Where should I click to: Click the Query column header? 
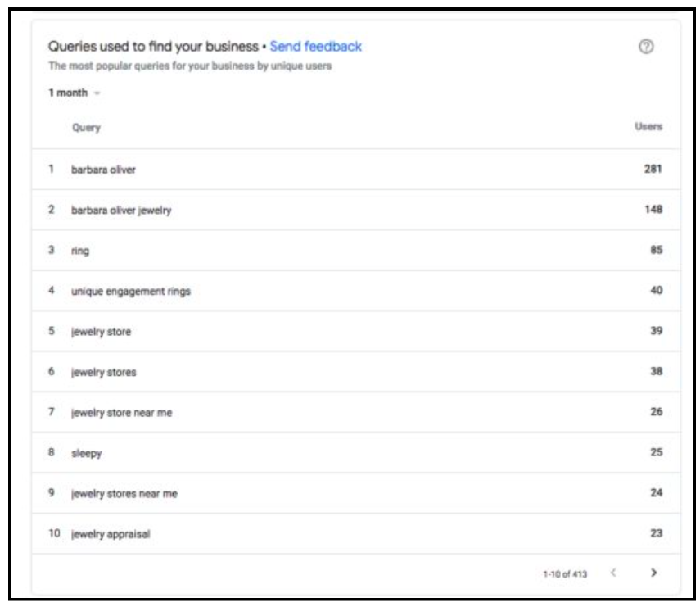(x=86, y=128)
